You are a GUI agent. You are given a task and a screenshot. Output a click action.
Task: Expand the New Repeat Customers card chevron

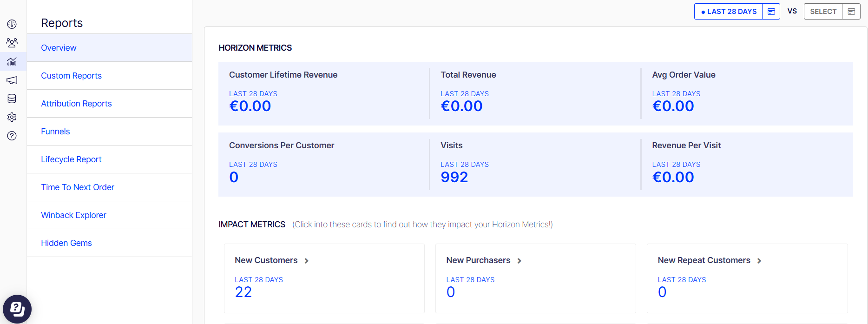(759, 261)
